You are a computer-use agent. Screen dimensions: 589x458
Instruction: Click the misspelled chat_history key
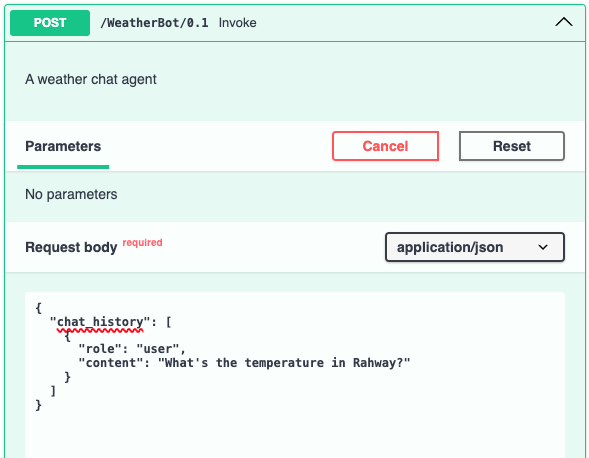point(100,322)
